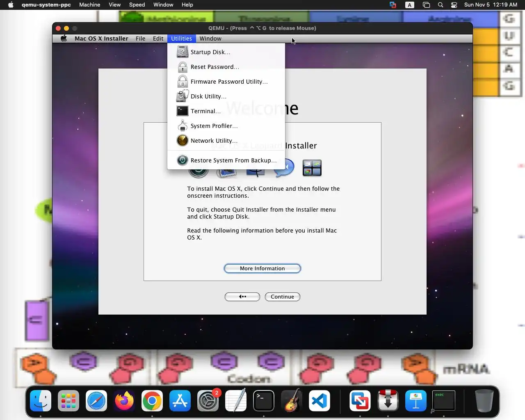Screen dimensions: 525x420
Task: Click the input source A icon
Action: click(410, 5)
